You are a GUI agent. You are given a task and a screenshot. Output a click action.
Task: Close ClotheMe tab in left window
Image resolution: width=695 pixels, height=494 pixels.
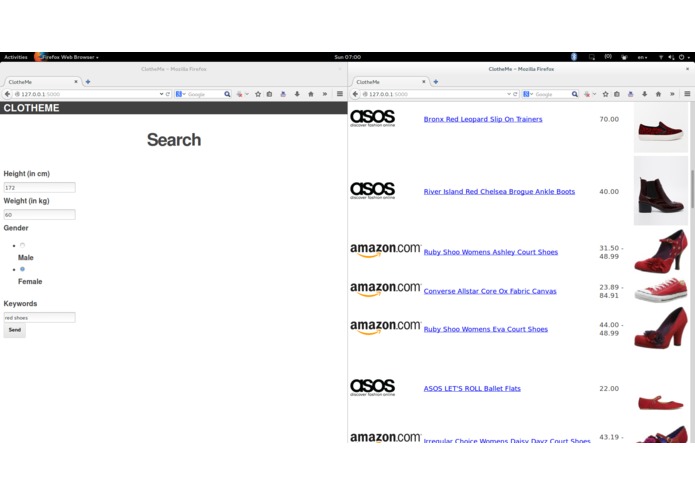pos(76,82)
